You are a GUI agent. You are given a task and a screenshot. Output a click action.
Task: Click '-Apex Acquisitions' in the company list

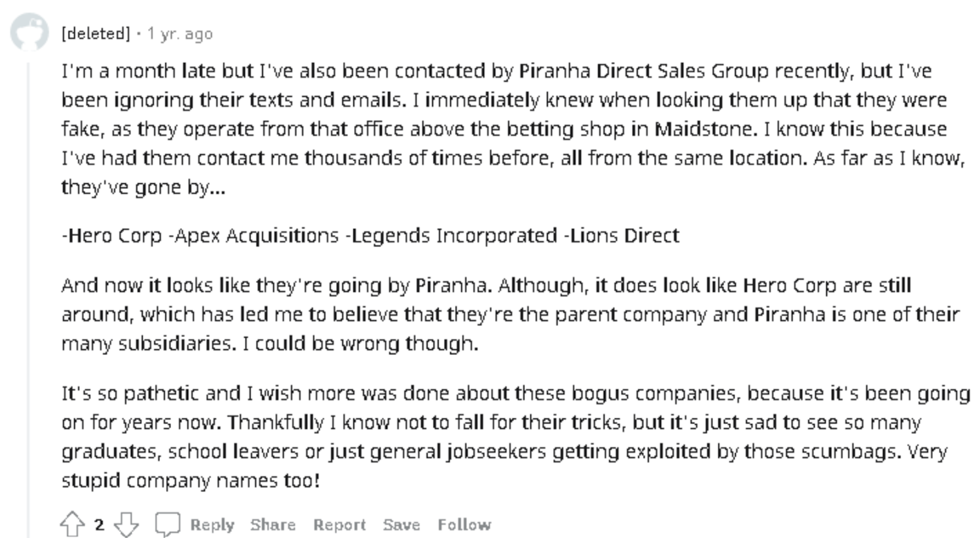(254, 236)
